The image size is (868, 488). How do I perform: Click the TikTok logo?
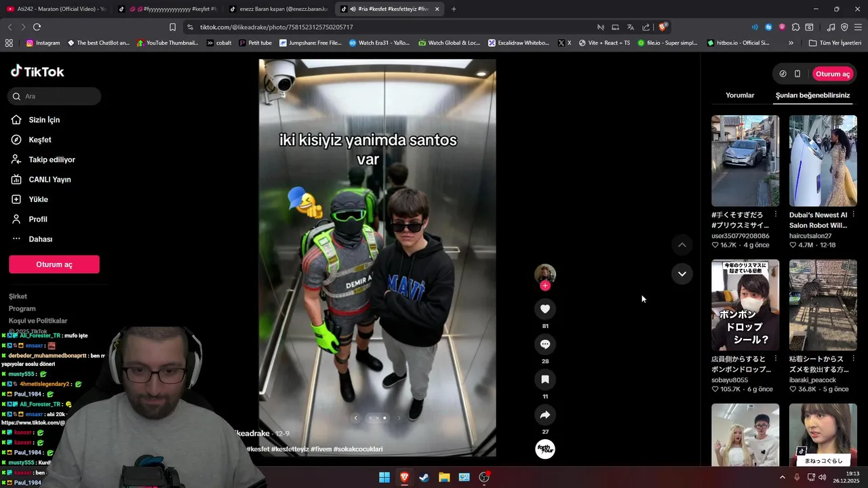point(37,71)
